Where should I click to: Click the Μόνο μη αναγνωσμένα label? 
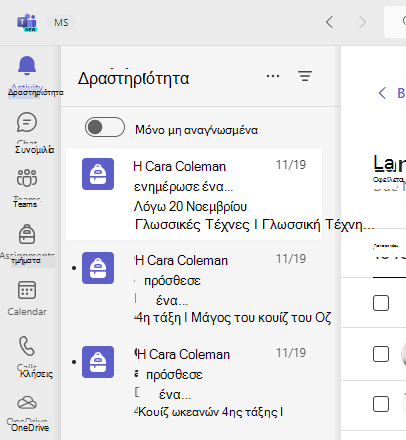point(196,130)
